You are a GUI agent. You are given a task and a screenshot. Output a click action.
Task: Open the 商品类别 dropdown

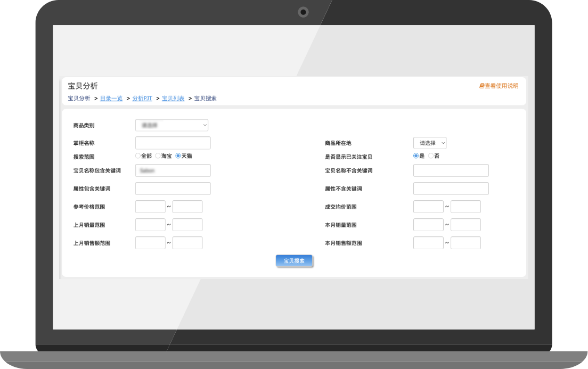pyautogui.click(x=171, y=125)
